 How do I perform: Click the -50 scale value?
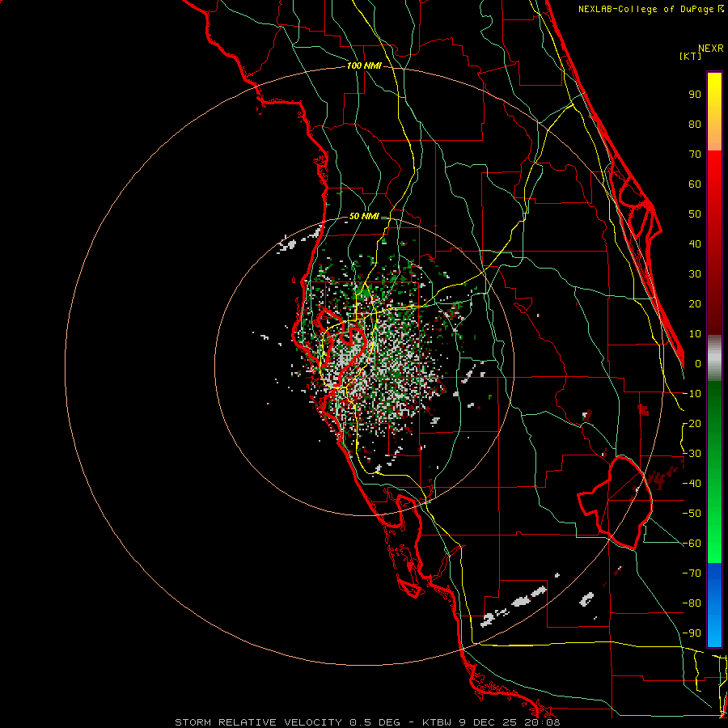tap(692, 514)
